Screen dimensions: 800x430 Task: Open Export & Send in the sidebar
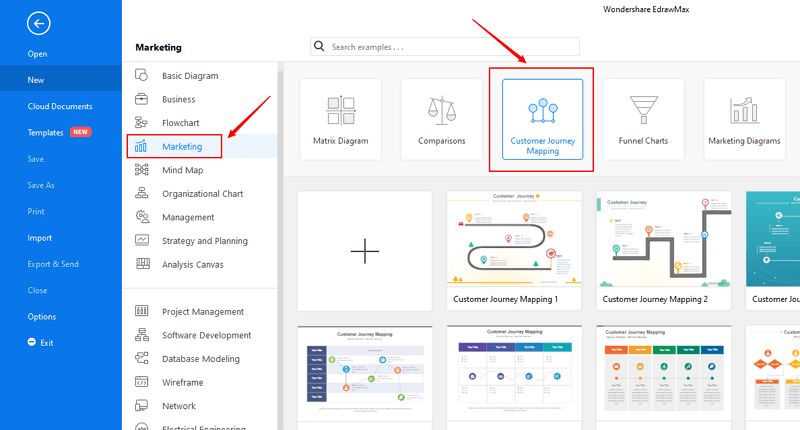[x=53, y=264]
